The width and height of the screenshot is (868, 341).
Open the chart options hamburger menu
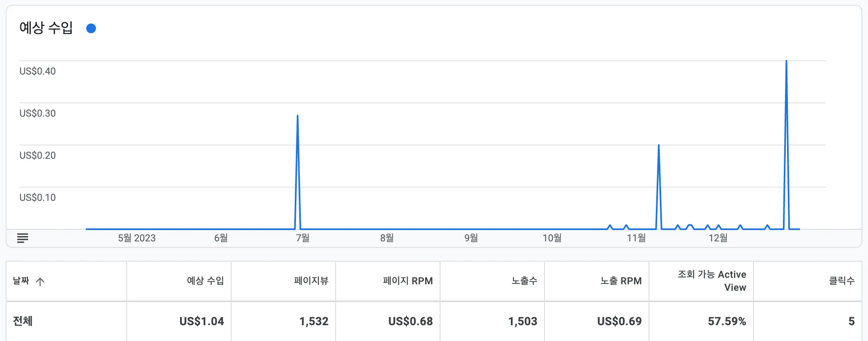(x=22, y=237)
